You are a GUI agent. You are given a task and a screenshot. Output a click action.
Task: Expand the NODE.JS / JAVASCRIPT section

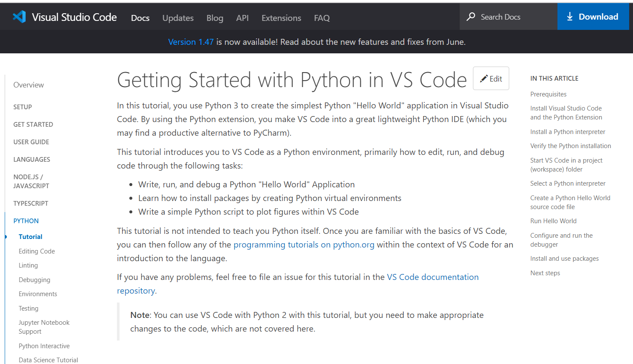[31, 181]
